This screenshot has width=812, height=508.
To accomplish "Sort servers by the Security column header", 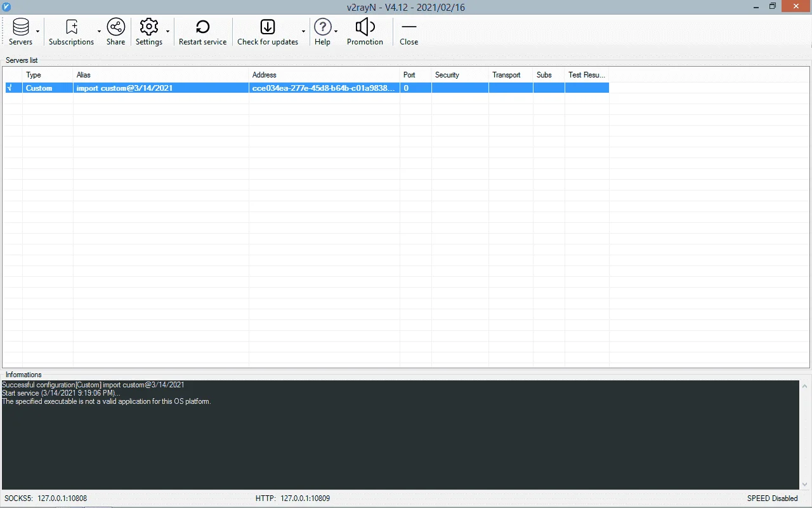I will 460,75.
